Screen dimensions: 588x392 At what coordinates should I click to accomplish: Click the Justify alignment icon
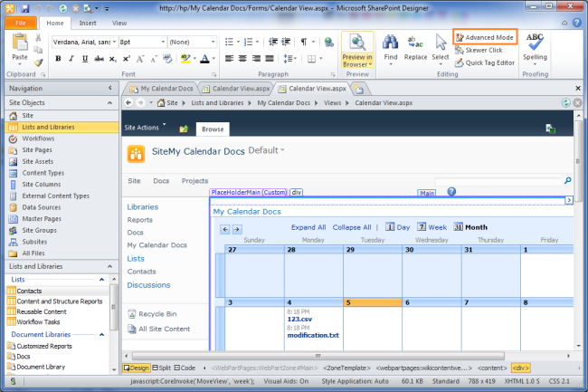270,59
